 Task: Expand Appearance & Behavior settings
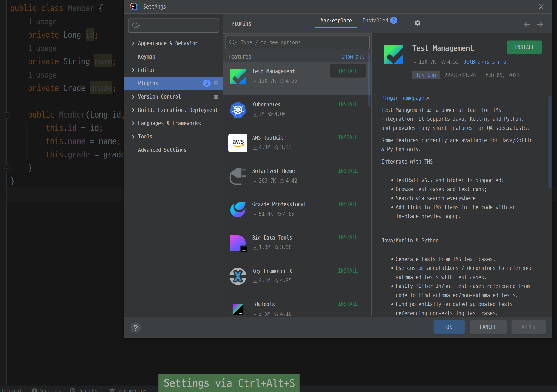click(x=133, y=43)
